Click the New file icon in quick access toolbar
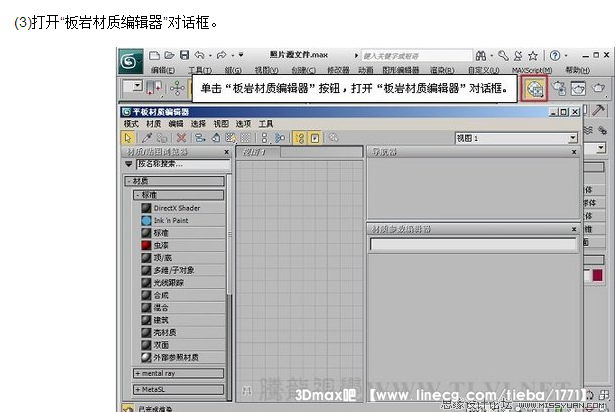The image size is (616, 412). [154, 55]
